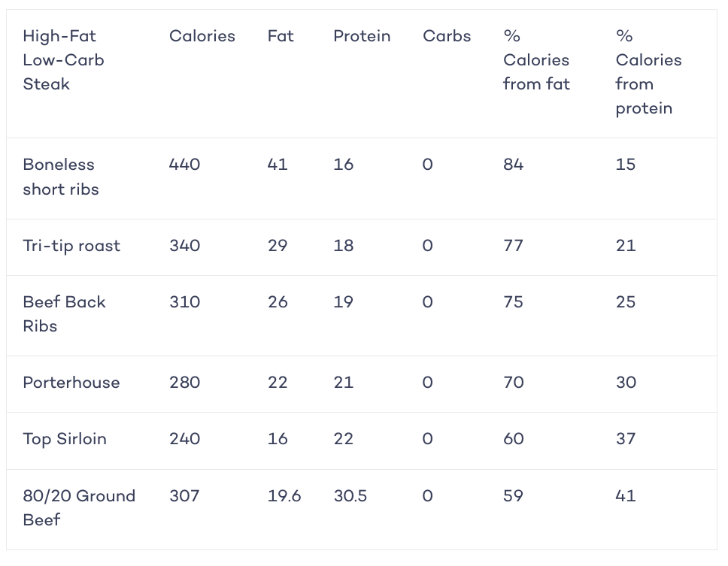Click the % Calories from protein header
Image resolution: width=728 pixels, height=566 pixels.
[x=648, y=72]
